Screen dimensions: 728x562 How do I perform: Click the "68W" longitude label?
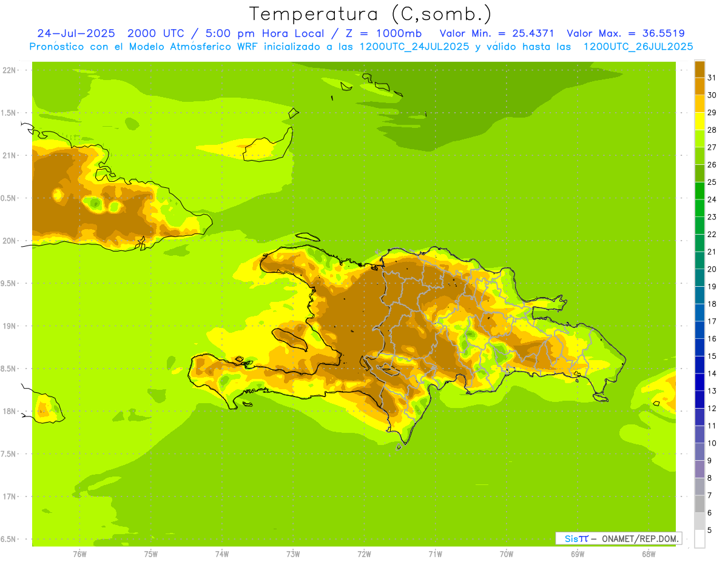649,554
